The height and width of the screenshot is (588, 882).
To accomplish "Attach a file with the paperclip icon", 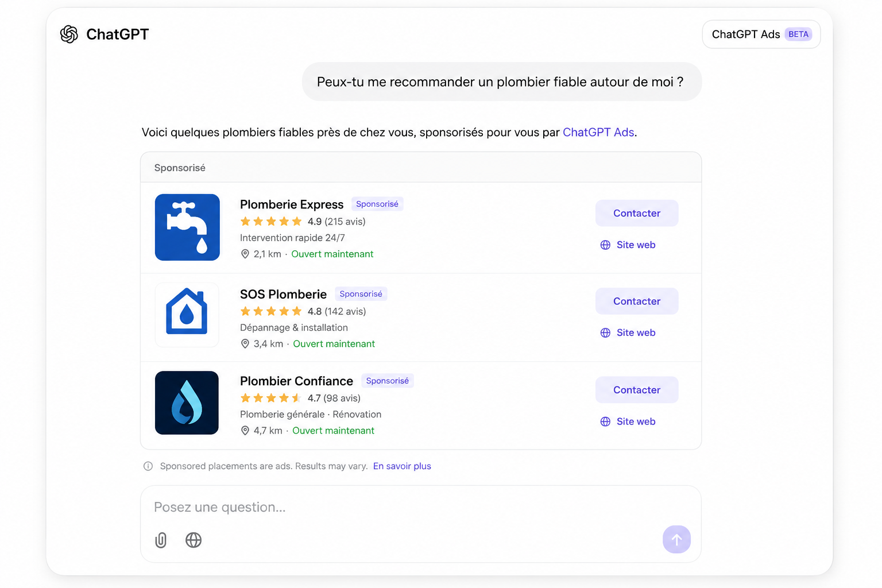I will point(161,540).
